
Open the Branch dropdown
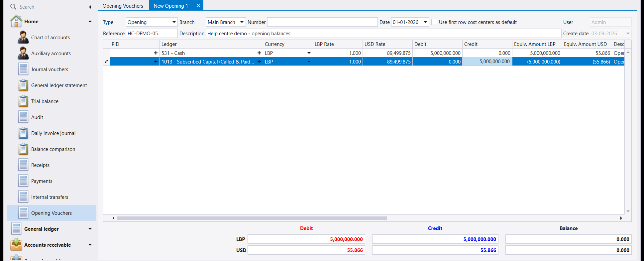tap(242, 22)
